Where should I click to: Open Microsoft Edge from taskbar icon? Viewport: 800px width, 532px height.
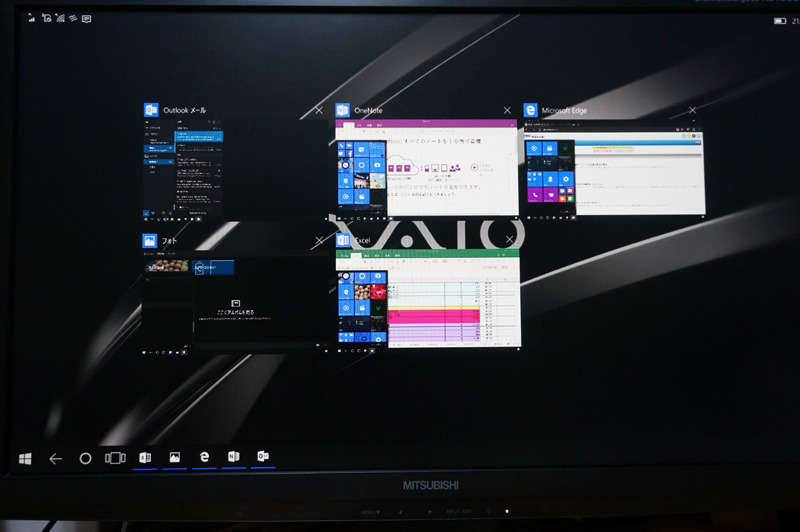pos(204,457)
